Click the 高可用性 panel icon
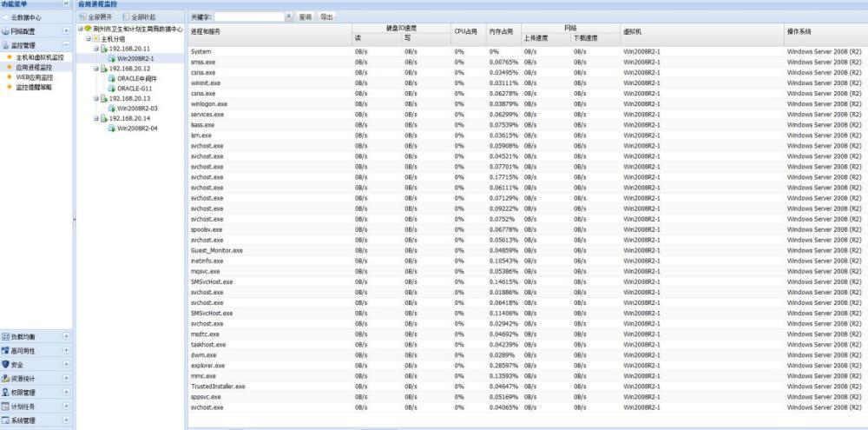 click(5, 350)
